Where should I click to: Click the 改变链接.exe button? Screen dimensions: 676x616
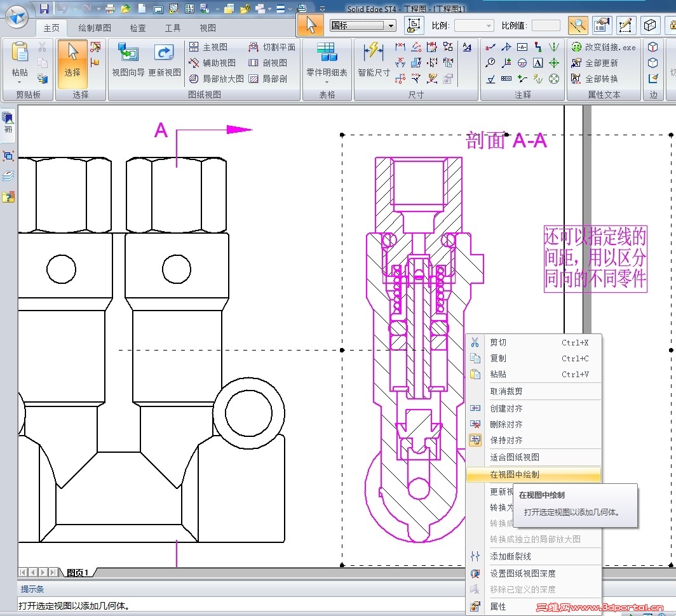[x=603, y=47]
